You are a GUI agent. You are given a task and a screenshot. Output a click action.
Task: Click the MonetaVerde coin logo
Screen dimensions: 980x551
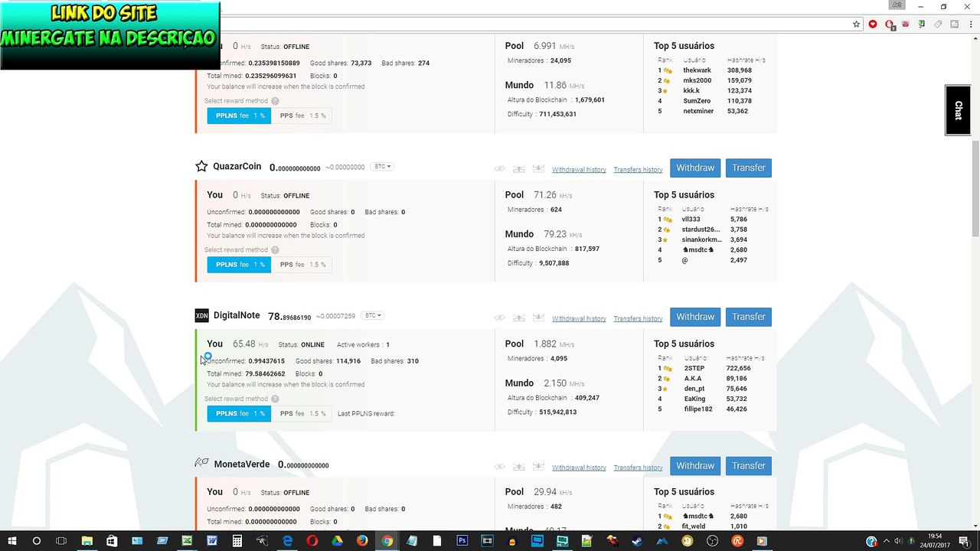(201, 463)
